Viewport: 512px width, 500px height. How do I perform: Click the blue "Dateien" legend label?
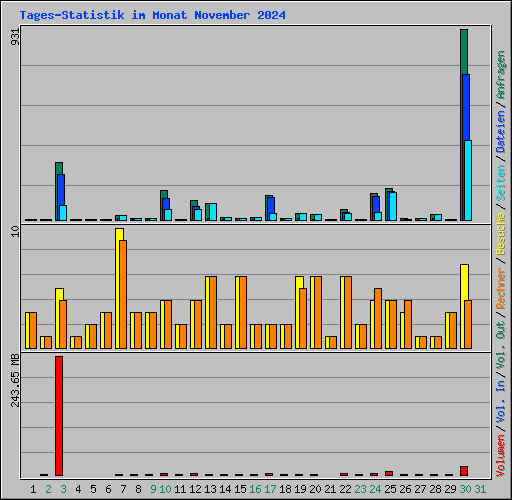click(x=501, y=132)
